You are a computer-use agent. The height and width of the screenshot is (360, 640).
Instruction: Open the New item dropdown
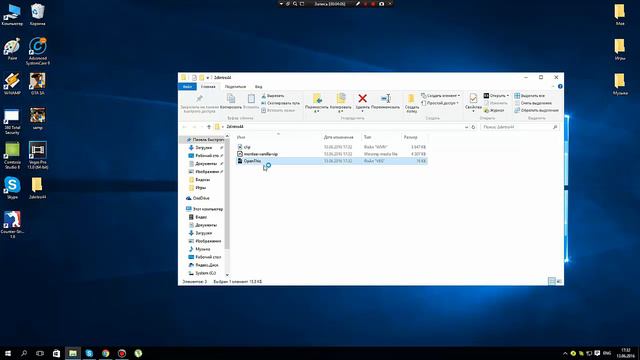440,96
